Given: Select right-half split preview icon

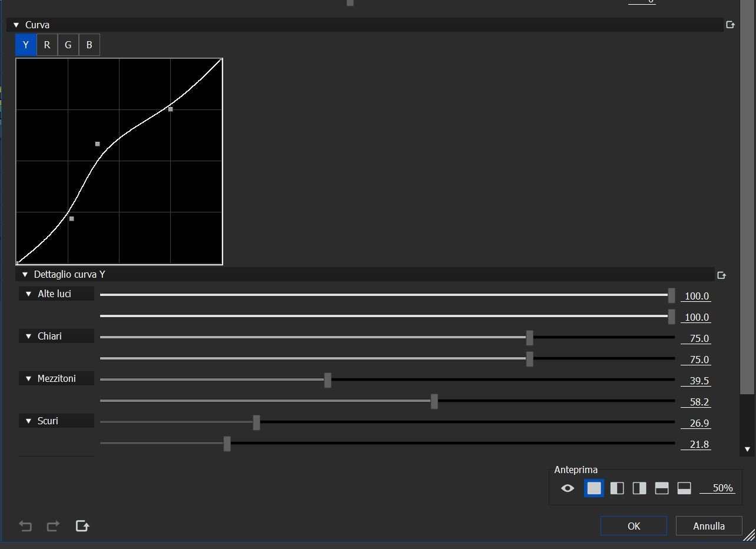Looking at the screenshot, I should click(639, 488).
